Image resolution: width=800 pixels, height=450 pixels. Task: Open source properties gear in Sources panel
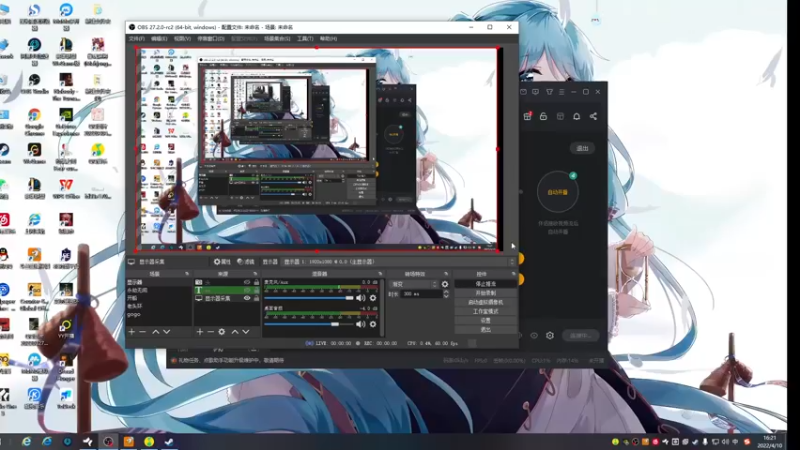221,332
